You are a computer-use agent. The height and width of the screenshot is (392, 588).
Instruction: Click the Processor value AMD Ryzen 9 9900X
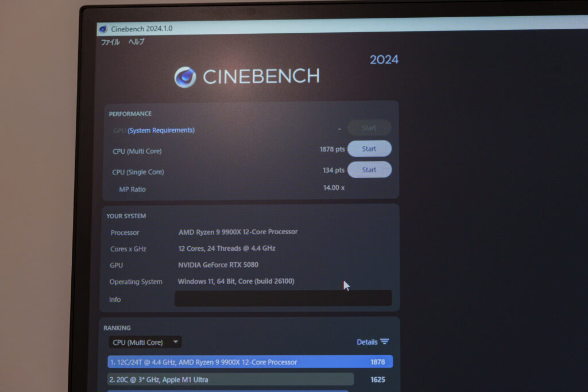coord(238,232)
